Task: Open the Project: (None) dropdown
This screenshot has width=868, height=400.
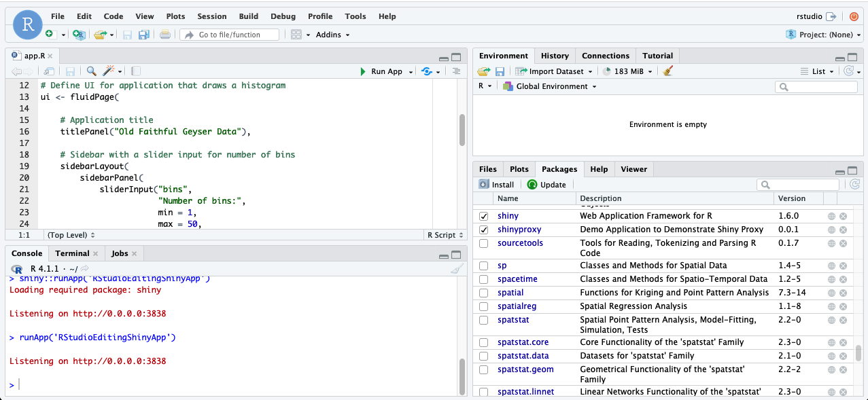Action: (823, 35)
